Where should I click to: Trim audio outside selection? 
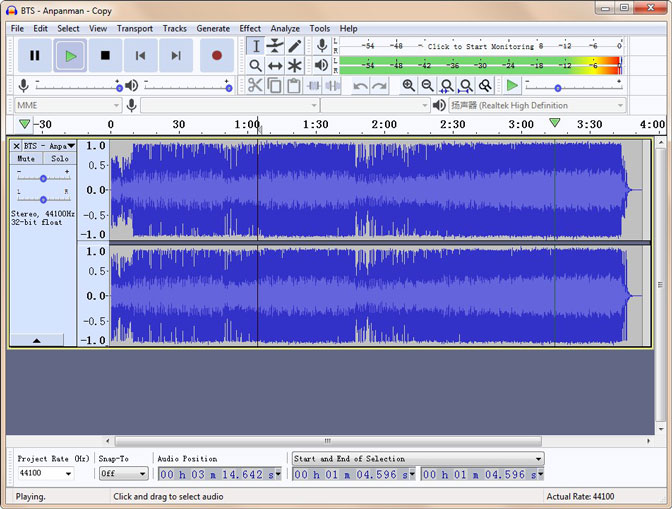313,86
